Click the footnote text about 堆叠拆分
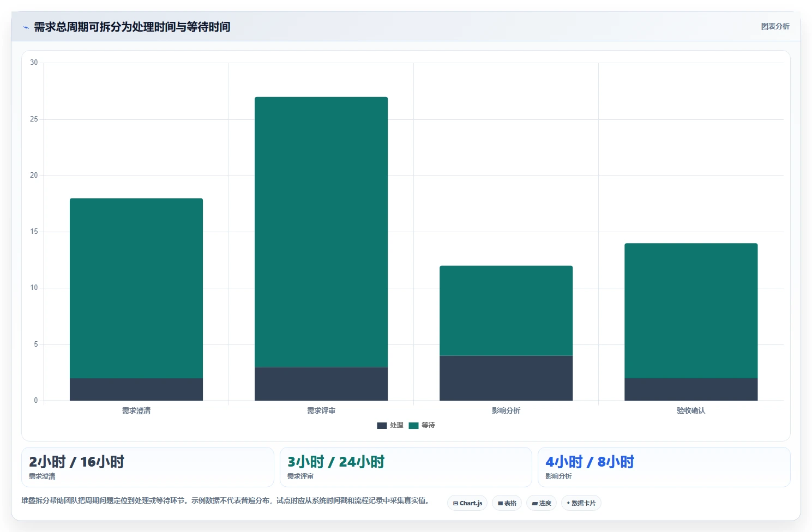Screen dimensions: 812x532 pos(225,500)
